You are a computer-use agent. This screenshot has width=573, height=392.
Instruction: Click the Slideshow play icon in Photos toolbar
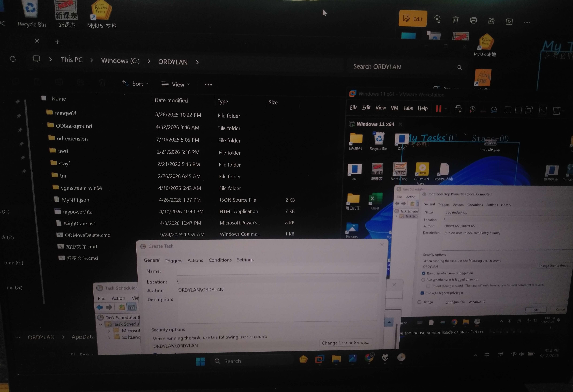point(509,22)
